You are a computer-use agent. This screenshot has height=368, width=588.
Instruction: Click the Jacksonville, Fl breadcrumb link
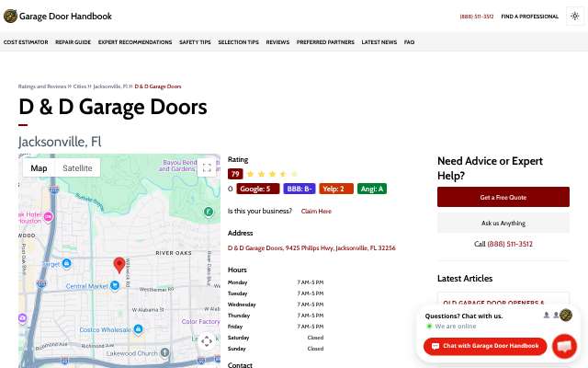coord(110,86)
